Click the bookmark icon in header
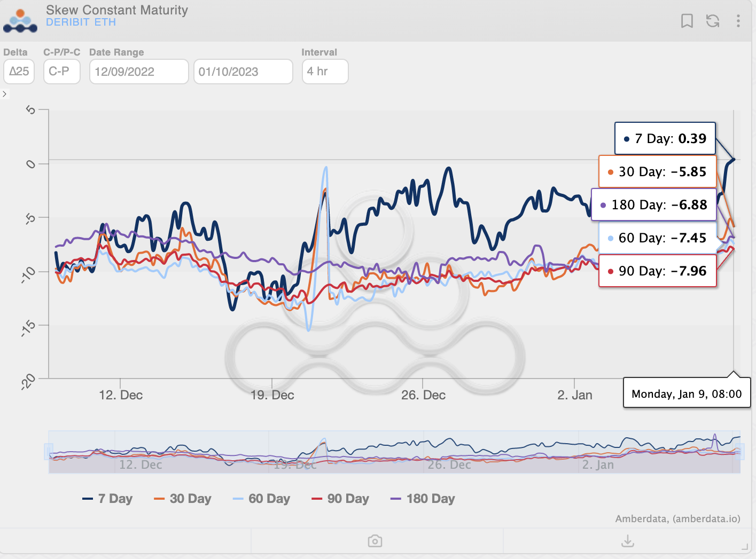The width and height of the screenshot is (756, 559). pyautogui.click(x=687, y=21)
